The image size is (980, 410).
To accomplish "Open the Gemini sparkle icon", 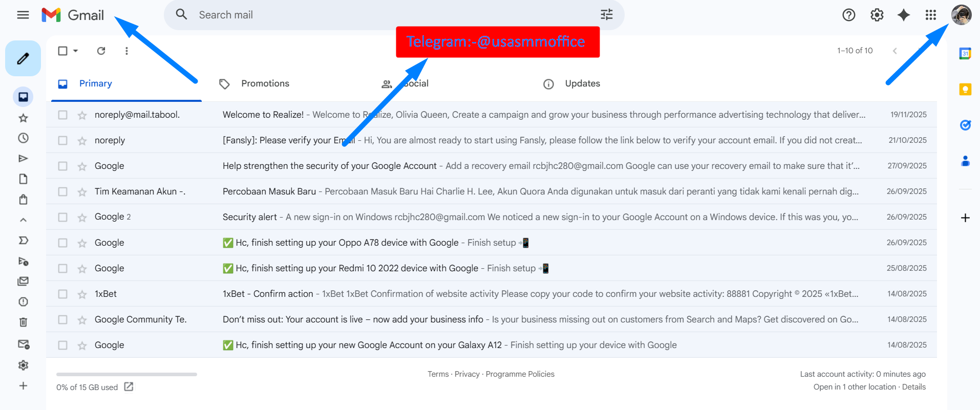I will [904, 15].
